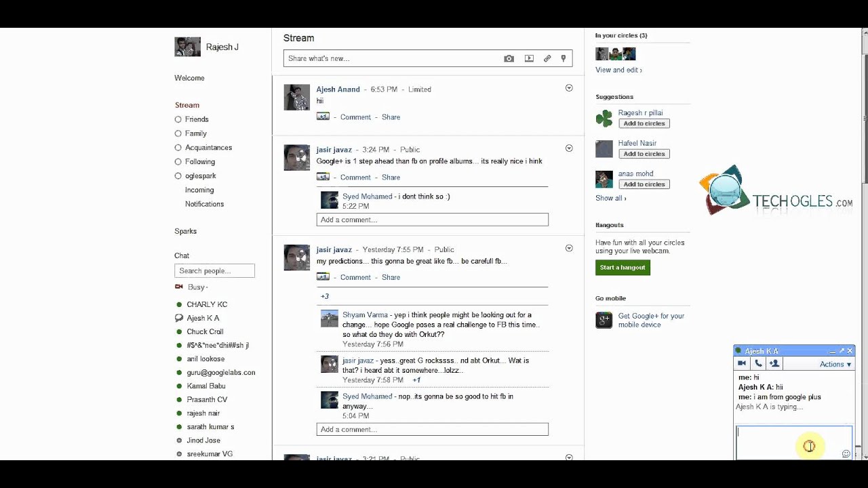The image size is (868, 488).
Task: Add video using the share box video icon
Action: pyautogui.click(x=529, y=59)
